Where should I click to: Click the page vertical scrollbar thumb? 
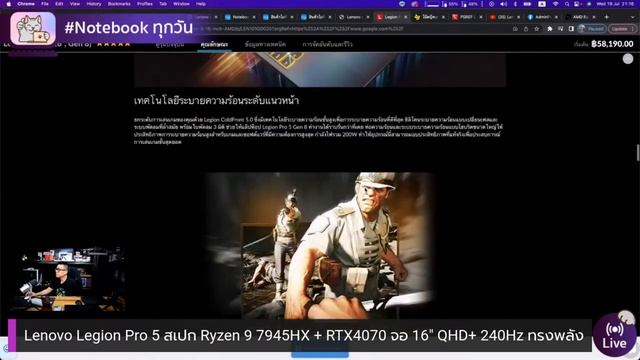(x=638, y=153)
